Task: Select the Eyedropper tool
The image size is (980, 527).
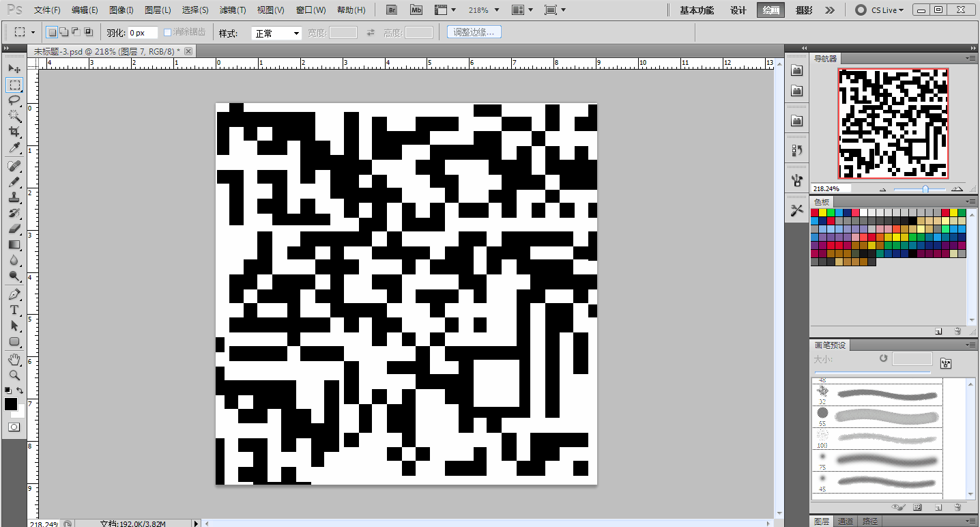Action: click(14, 147)
